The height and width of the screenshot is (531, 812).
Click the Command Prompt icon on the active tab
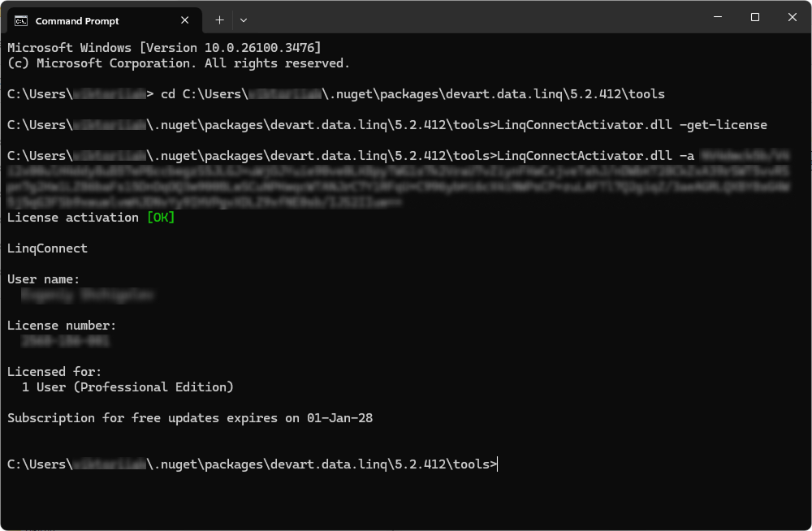19,20
